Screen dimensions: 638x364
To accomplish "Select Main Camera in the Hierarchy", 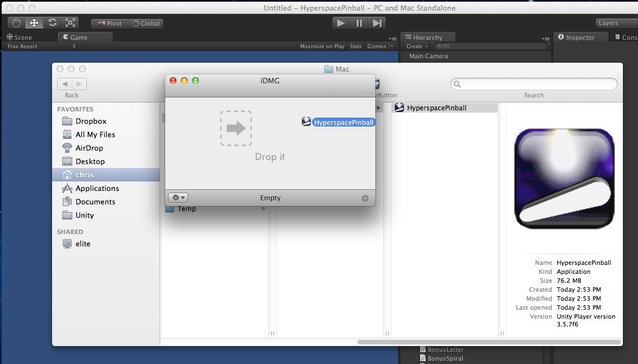I will click(x=429, y=56).
